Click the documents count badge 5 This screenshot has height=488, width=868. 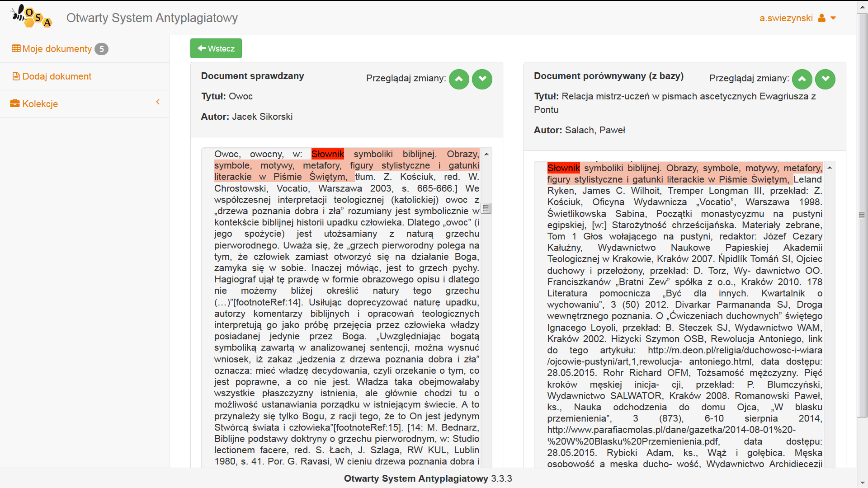click(101, 49)
